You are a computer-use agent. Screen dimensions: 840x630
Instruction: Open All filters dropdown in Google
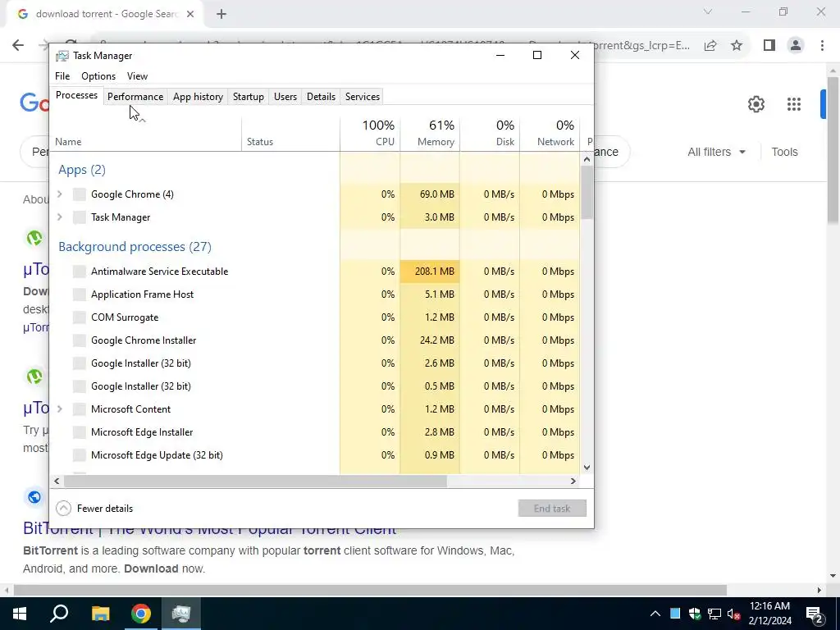pyautogui.click(x=716, y=152)
